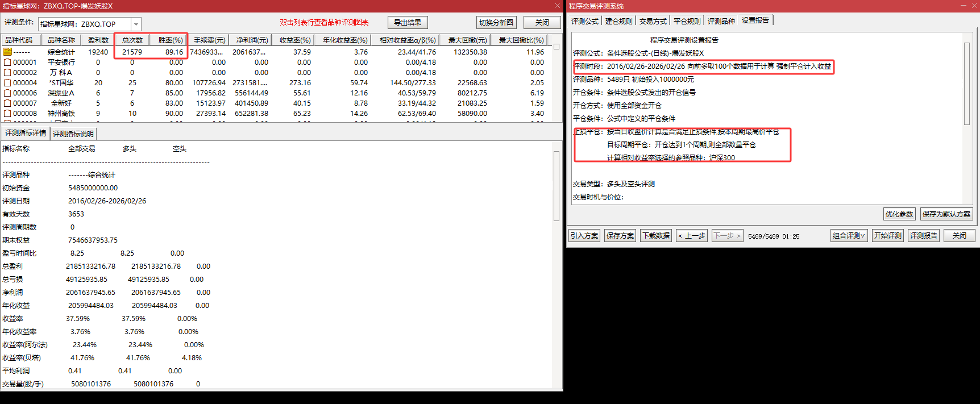Click the indicator details panel scrollbar thumb
The height and width of the screenshot is (404, 980).
pos(557,186)
